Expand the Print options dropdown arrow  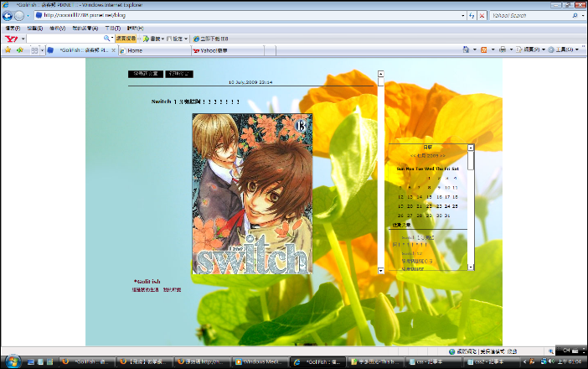511,49
